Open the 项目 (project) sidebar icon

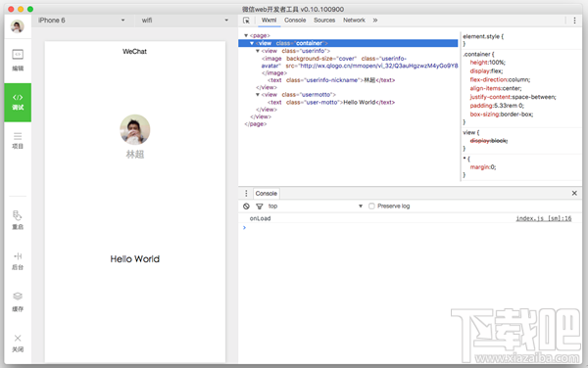coord(18,140)
